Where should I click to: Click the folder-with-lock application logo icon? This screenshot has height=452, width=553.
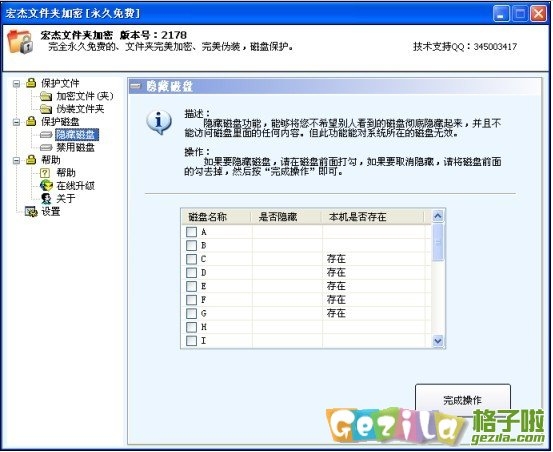pos(20,42)
